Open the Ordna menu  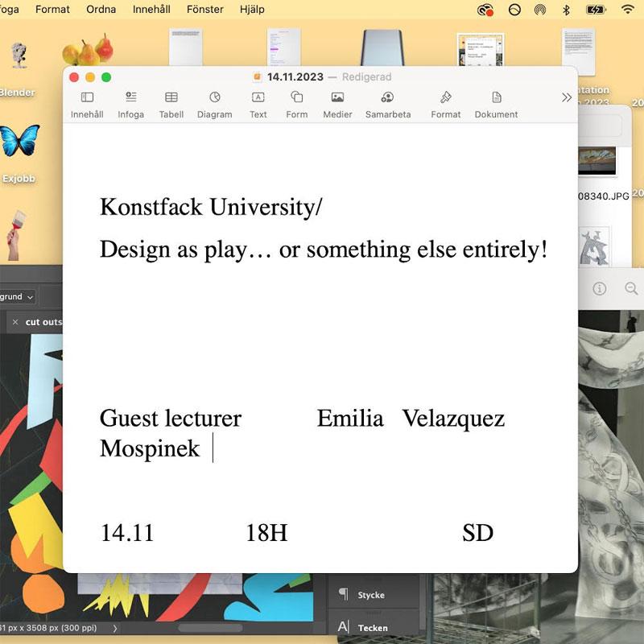[x=101, y=10]
